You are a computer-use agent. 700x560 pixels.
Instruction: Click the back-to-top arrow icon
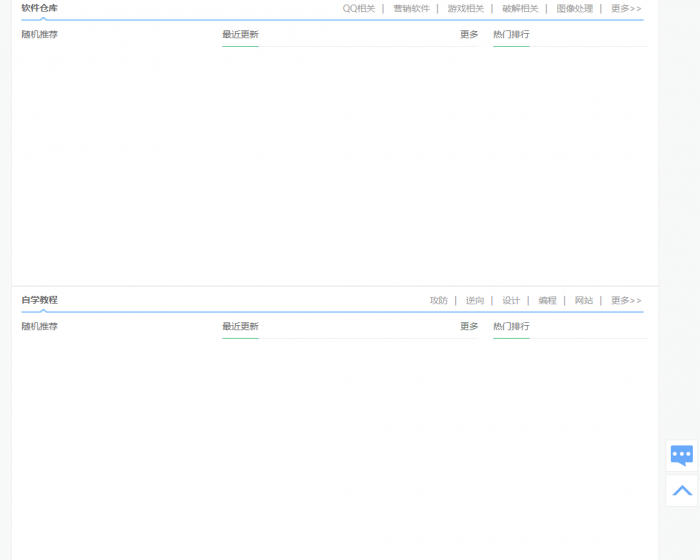point(682,491)
